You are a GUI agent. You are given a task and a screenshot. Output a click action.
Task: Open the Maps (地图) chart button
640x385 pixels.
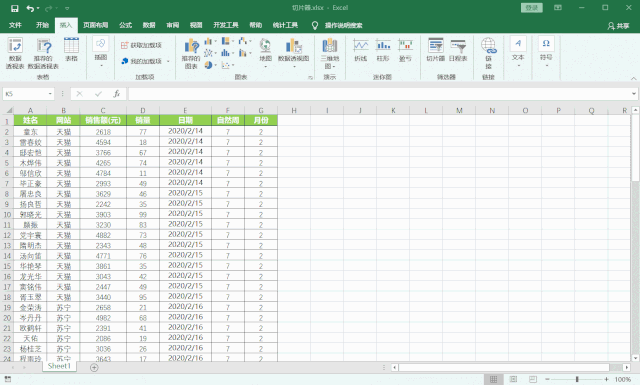tap(265, 52)
